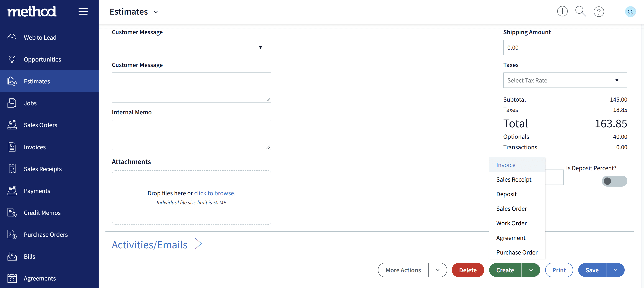
Task: Open the Create dropdown arrow
Action: (531, 270)
